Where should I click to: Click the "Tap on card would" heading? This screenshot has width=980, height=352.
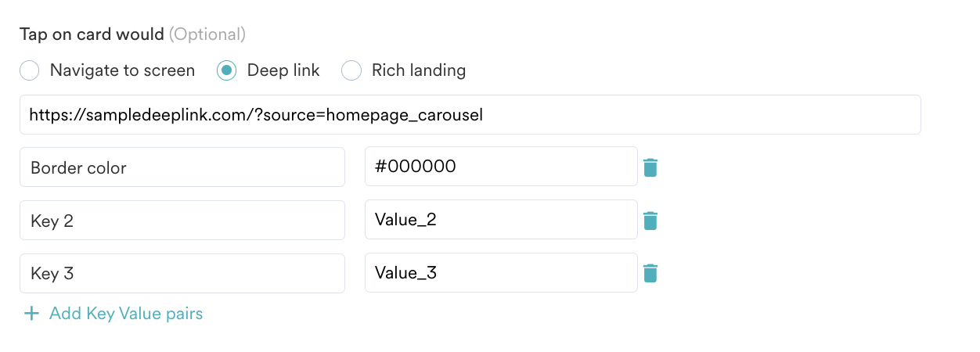tap(92, 34)
